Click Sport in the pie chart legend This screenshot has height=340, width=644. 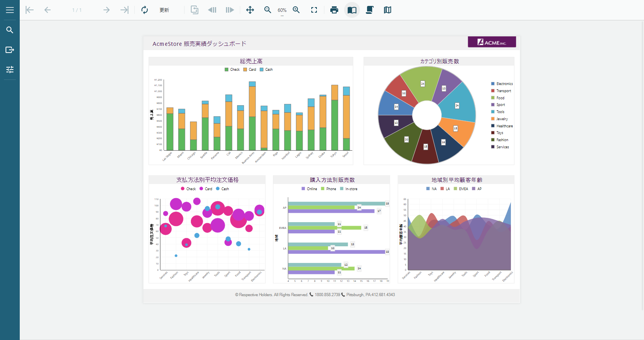[501, 105]
